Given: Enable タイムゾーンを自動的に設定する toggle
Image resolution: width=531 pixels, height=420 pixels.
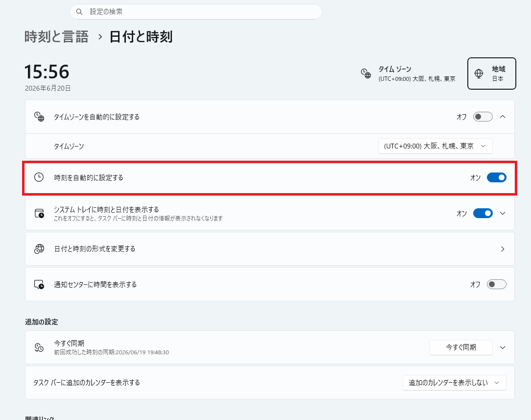Looking at the screenshot, I should (483, 117).
